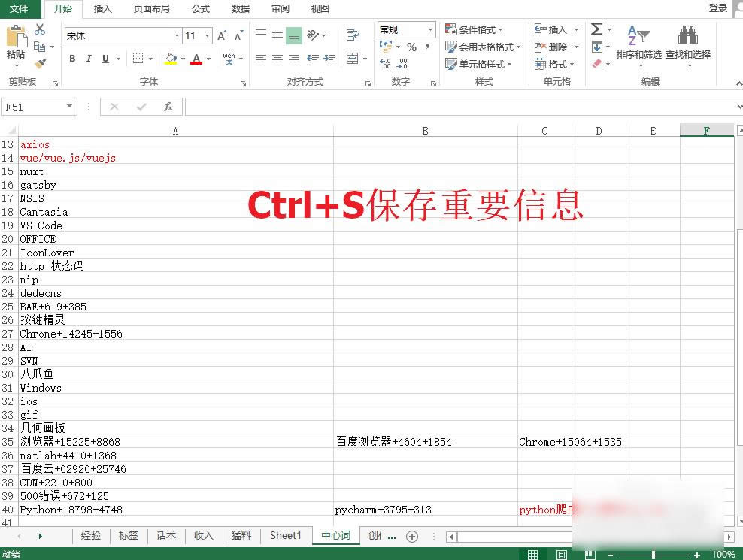Open the 条件格式 conditional formatting dropdown
Image resolution: width=743 pixels, height=560 pixels.
pyautogui.click(x=477, y=29)
